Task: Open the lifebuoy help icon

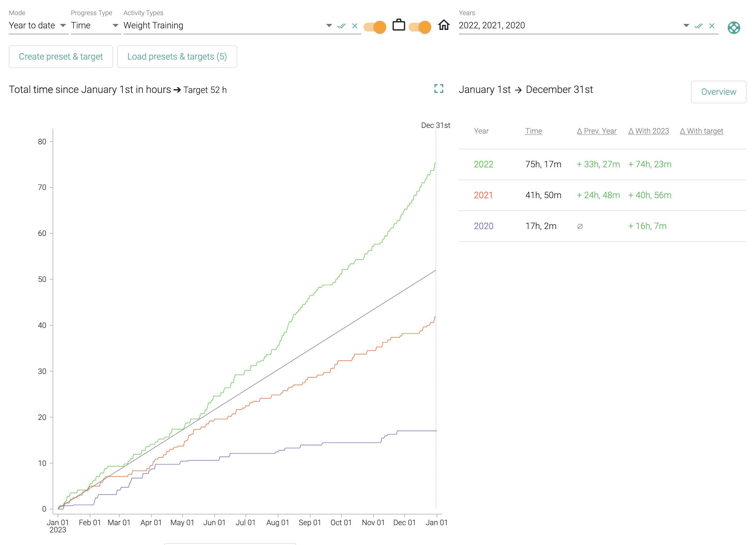Action: click(x=733, y=27)
